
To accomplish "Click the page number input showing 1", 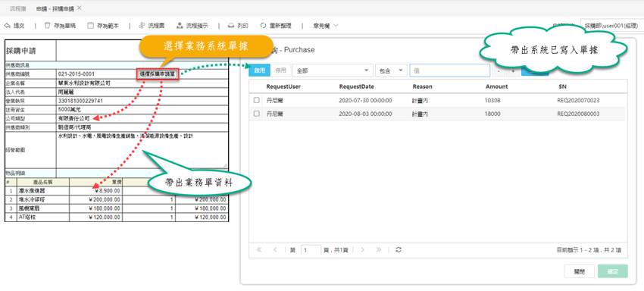I will [311, 250].
